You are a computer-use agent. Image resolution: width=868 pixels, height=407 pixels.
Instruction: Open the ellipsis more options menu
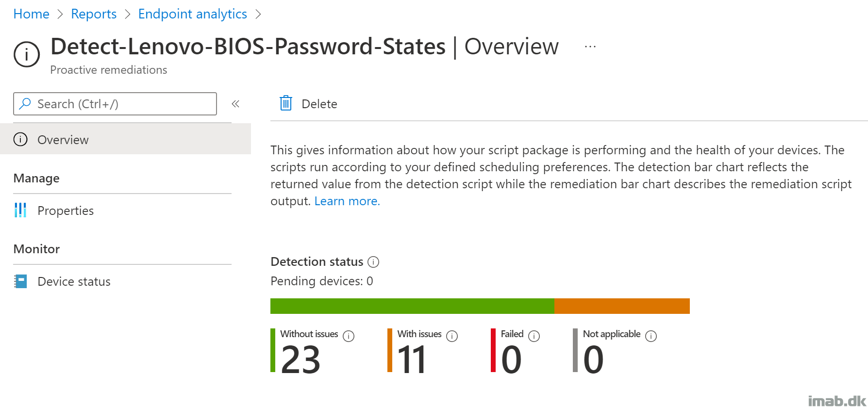(x=590, y=47)
